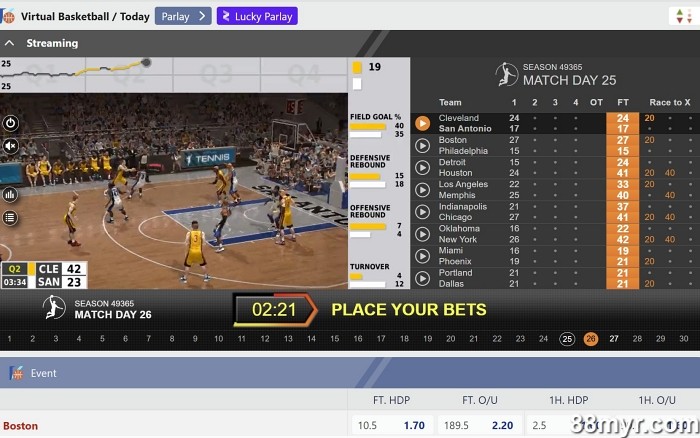The width and height of the screenshot is (700, 438).
Task: Select match day 10 in timeline
Action: point(218,339)
